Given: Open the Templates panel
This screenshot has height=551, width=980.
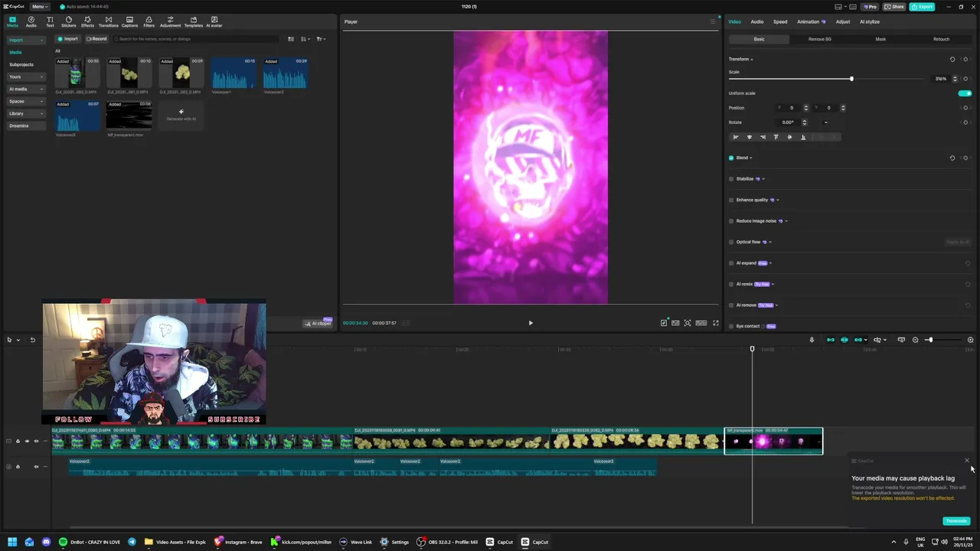Looking at the screenshot, I should [193, 21].
